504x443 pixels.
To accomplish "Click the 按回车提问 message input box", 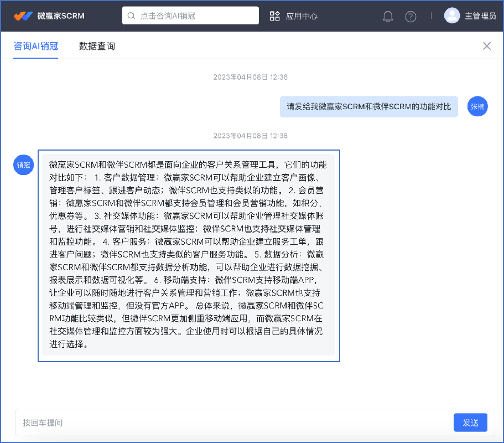I will coord(232,423).
